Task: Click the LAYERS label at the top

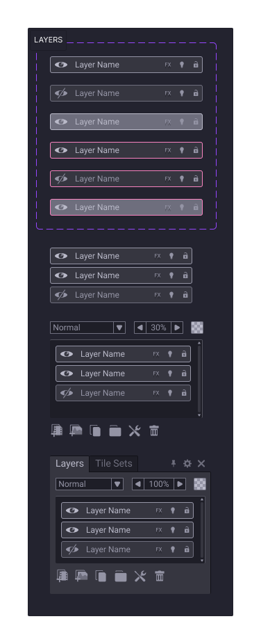Action: 49,40
